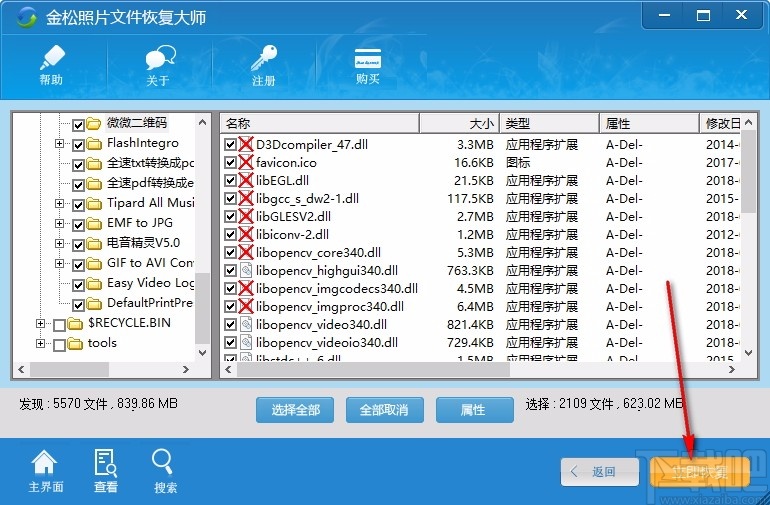
Task: Click folder icon of tools
Action: click(75, 344)
